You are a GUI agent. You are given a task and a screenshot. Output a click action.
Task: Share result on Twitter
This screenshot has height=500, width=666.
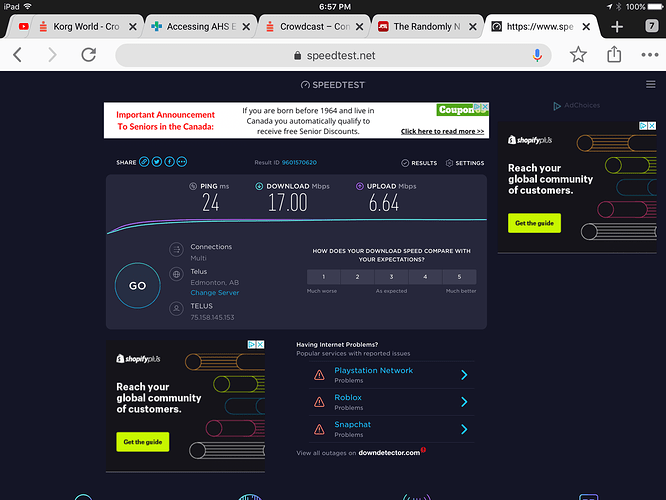point(157,162)
